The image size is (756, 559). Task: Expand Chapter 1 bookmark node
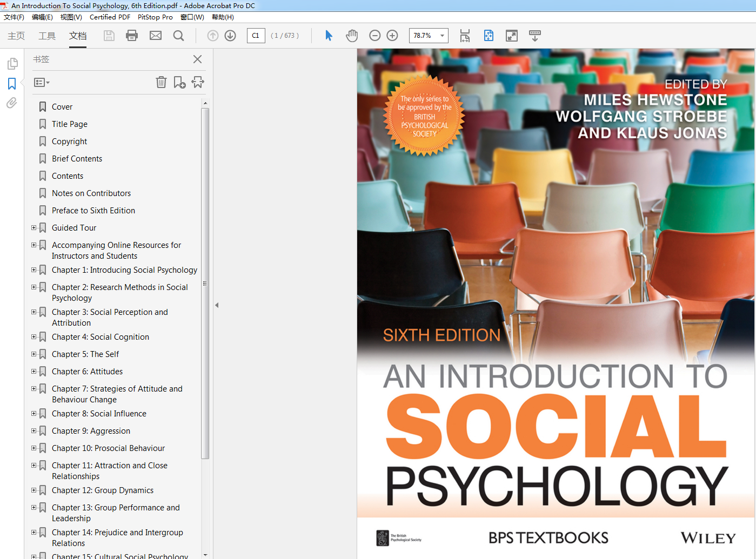coord(34,270)
